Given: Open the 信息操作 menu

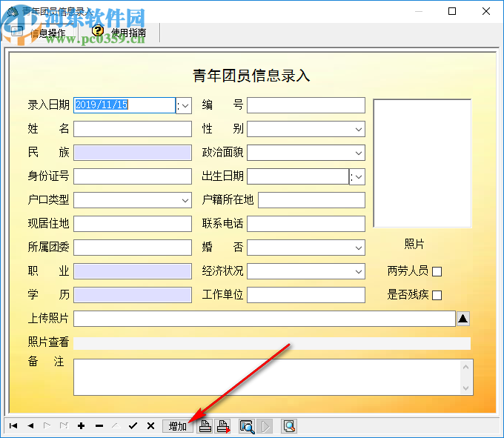Looking at the screenshot, I should (x=39, y=33).
